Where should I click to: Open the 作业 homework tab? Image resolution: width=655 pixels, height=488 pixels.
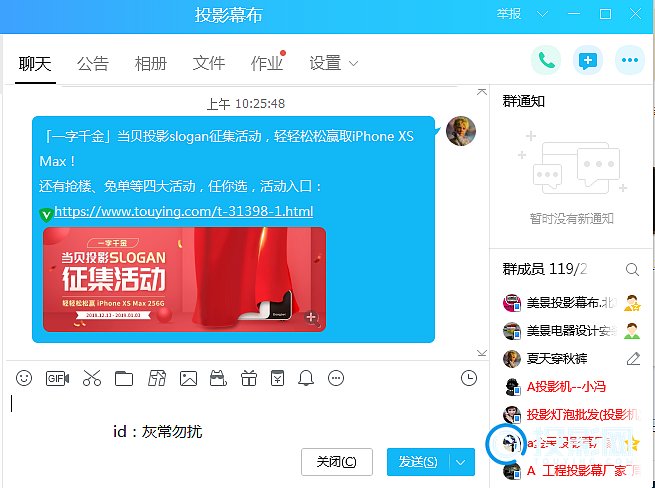(267, 64)
